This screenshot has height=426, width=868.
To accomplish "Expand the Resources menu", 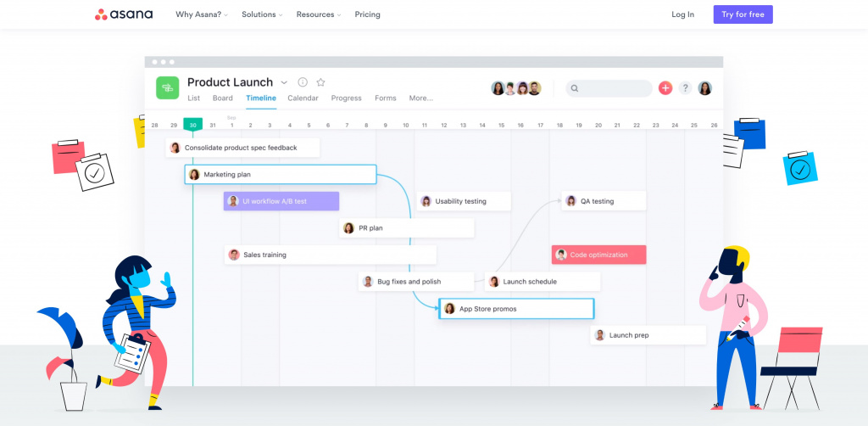I will point(319,14).
